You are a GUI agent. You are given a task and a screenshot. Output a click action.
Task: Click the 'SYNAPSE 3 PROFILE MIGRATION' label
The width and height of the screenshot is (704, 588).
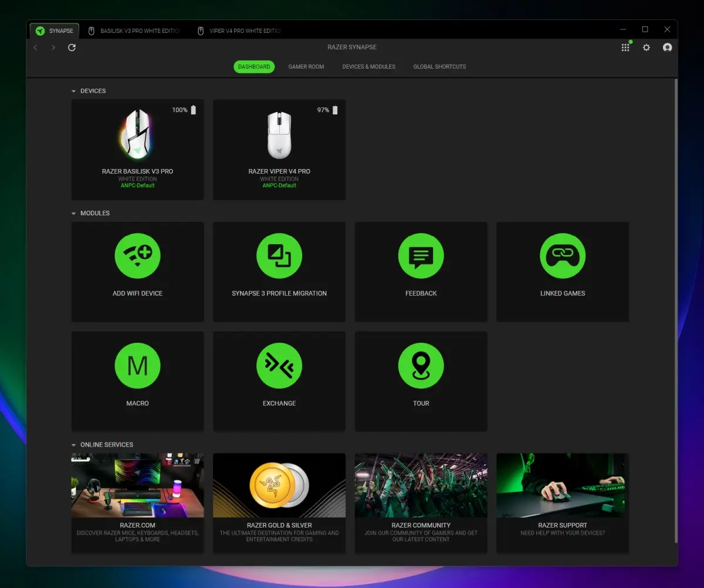click(279, 293)
